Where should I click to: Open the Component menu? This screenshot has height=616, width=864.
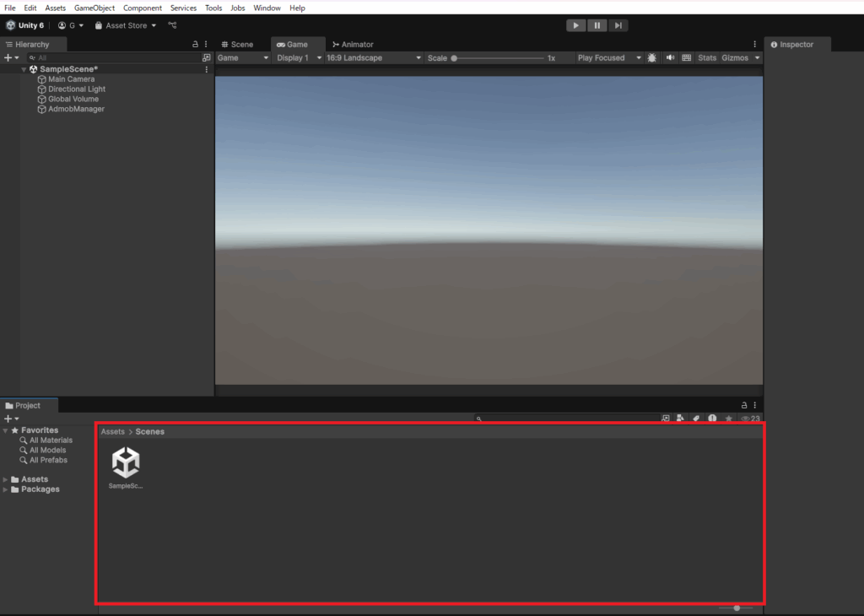click(142, 8)
